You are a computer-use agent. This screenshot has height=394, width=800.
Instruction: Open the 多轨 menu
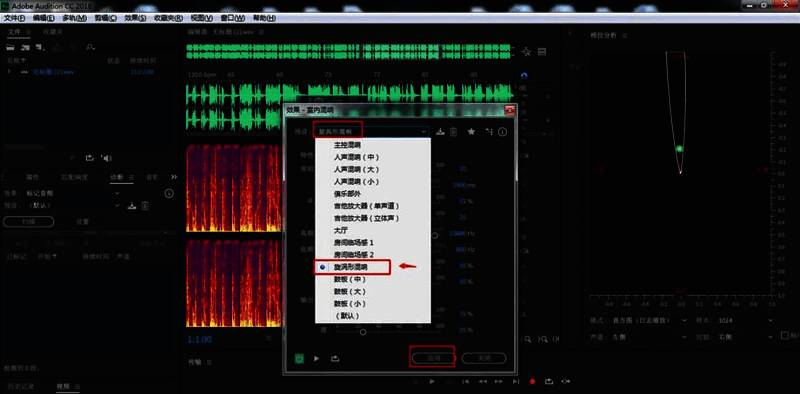coord(74,18)
